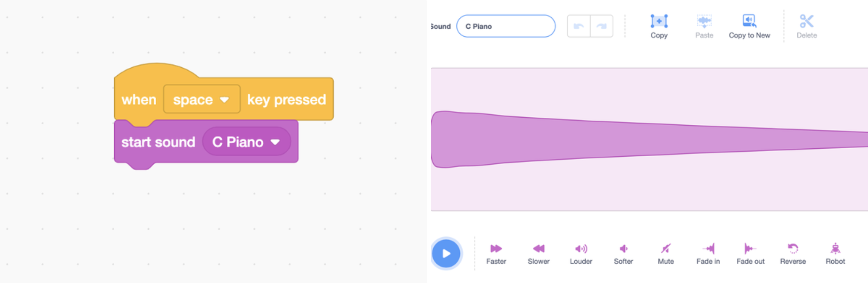The height and width of the screenshot is (283, 868).
Task: Click the sound name field C Piano
Action: point(506,26)
